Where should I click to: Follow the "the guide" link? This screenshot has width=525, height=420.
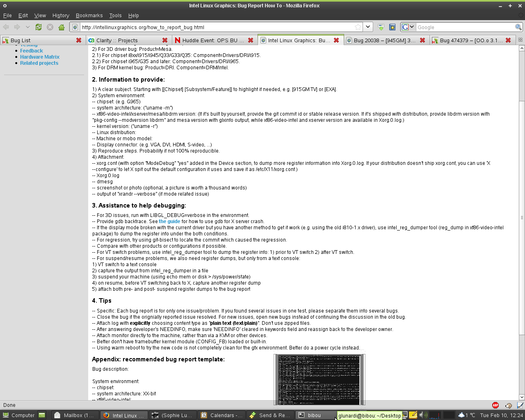(169, 221)
